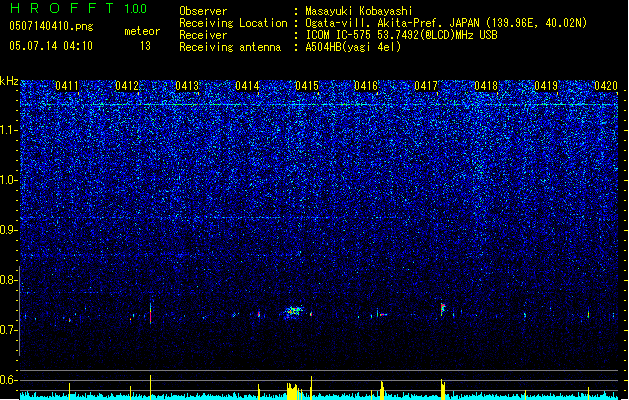Select the observer name Masayuki Kobayashi
This screenshot has width=629, height=400.
click(359, 11)
